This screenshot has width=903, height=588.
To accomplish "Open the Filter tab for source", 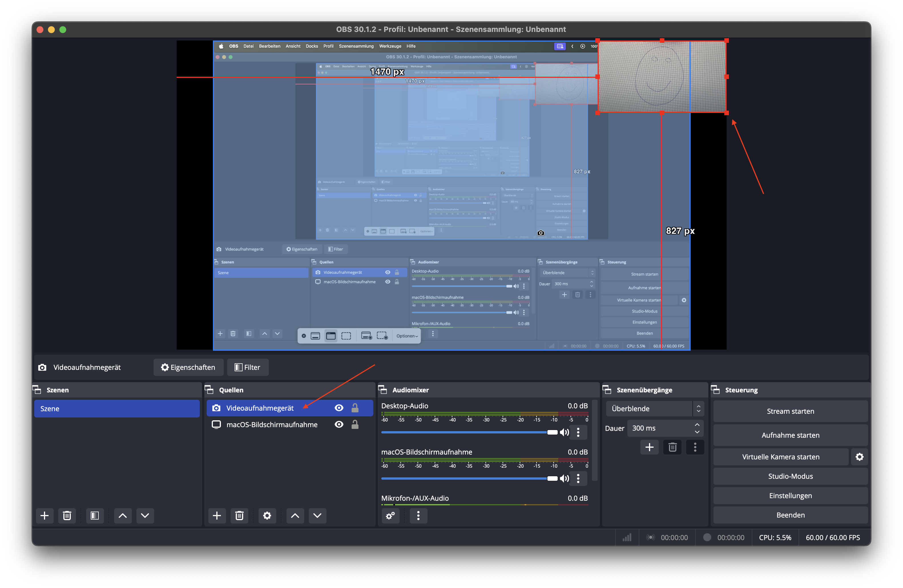I will [x=248, y=367].
